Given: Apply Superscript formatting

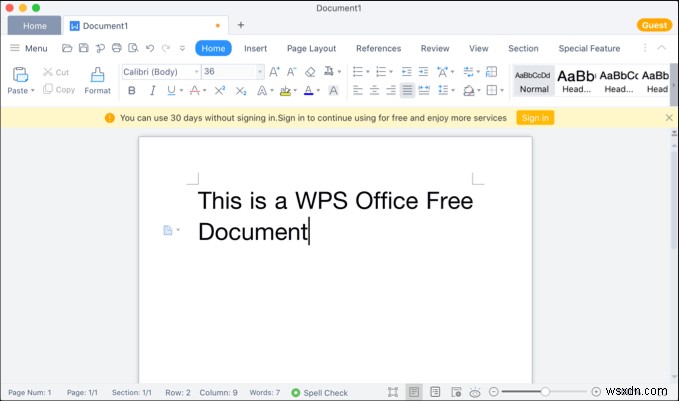Looking at the screenshot, I should (220, 91).
